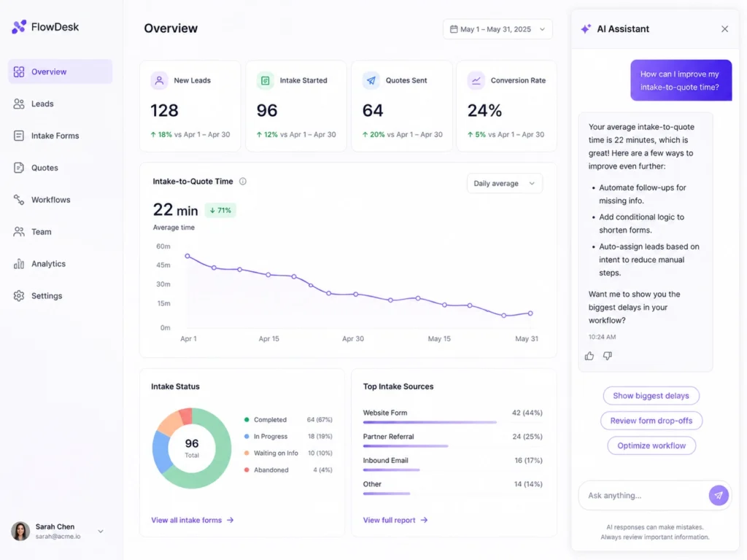Click the Completed 64 (67%) legend value
This screenshot has height=560, width=747.
(320, 420)
